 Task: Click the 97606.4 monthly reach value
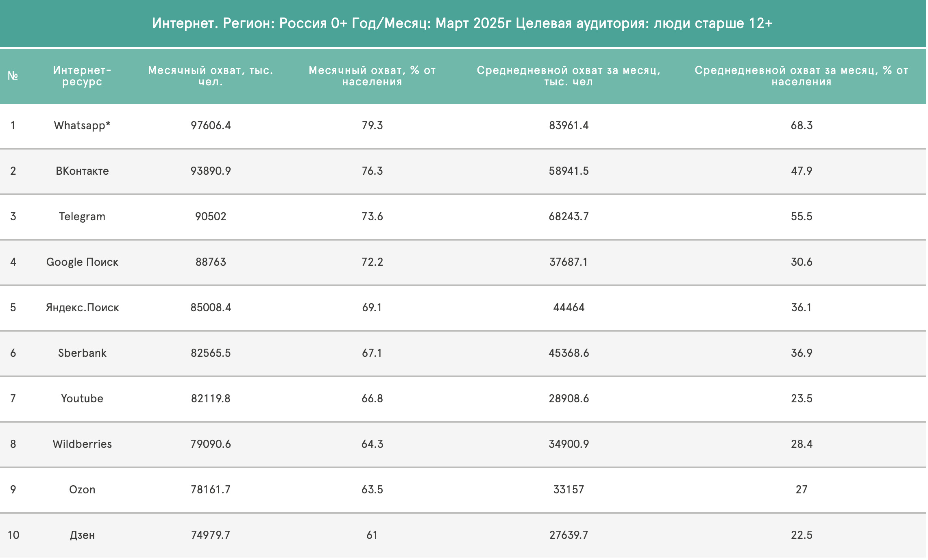211,126
